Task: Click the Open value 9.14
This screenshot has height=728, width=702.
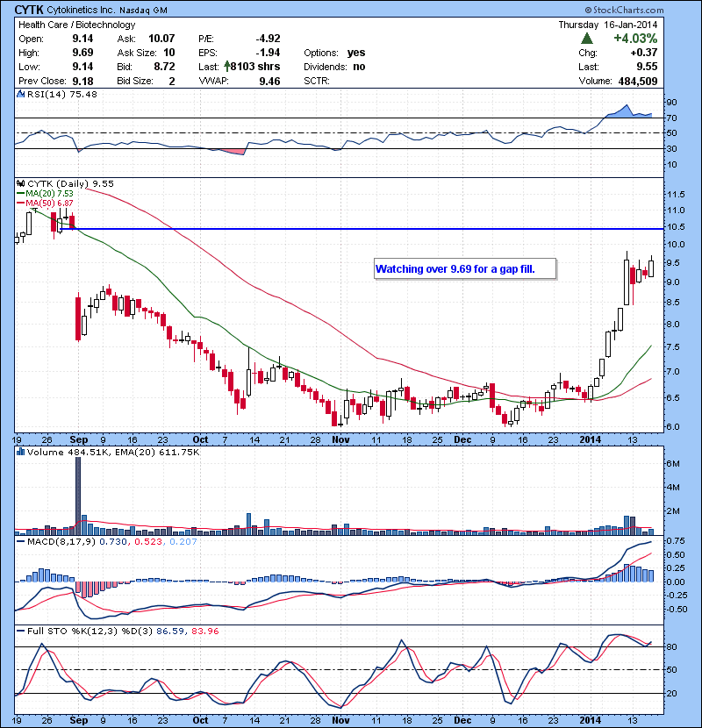Action: tap(82, 39)
